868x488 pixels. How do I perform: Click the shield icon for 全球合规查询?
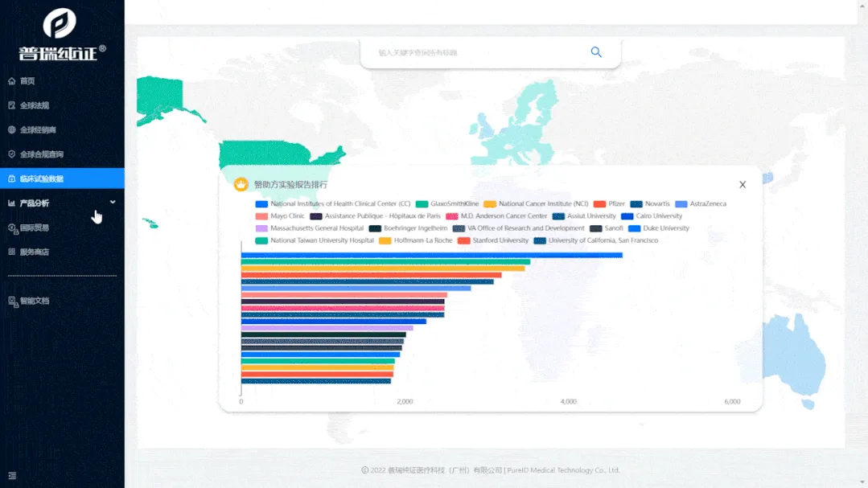11,154
